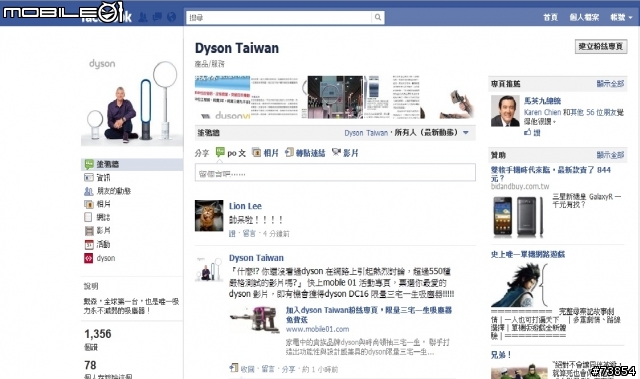Open the Dyson Taiwan profile picture

tap(132, 101)
